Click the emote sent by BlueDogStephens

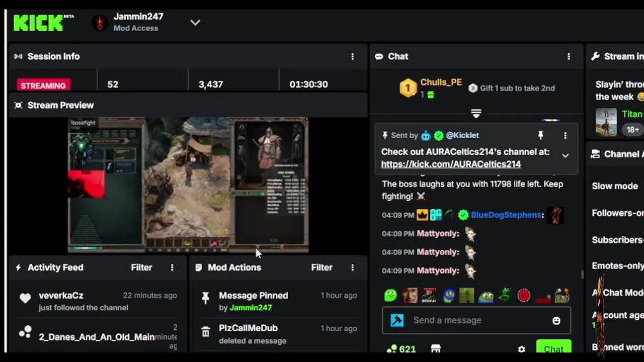(555, 215)
